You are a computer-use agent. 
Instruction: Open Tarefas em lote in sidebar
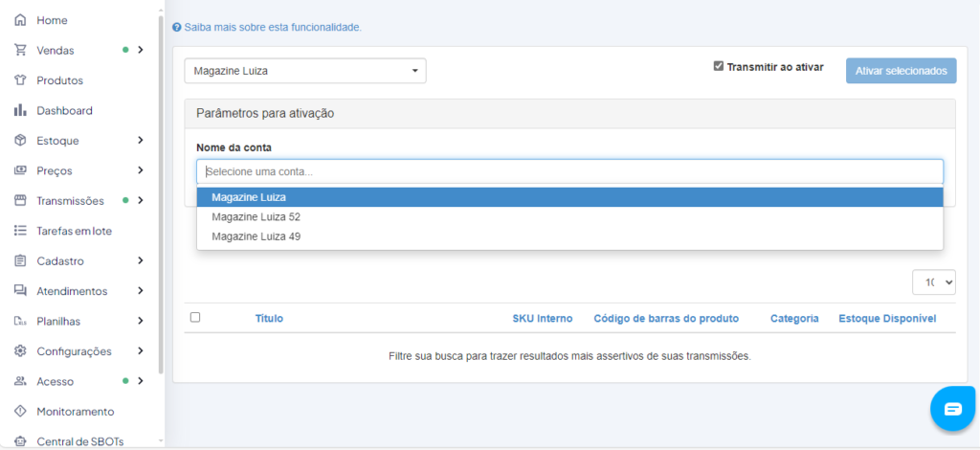tap(74, 231)
